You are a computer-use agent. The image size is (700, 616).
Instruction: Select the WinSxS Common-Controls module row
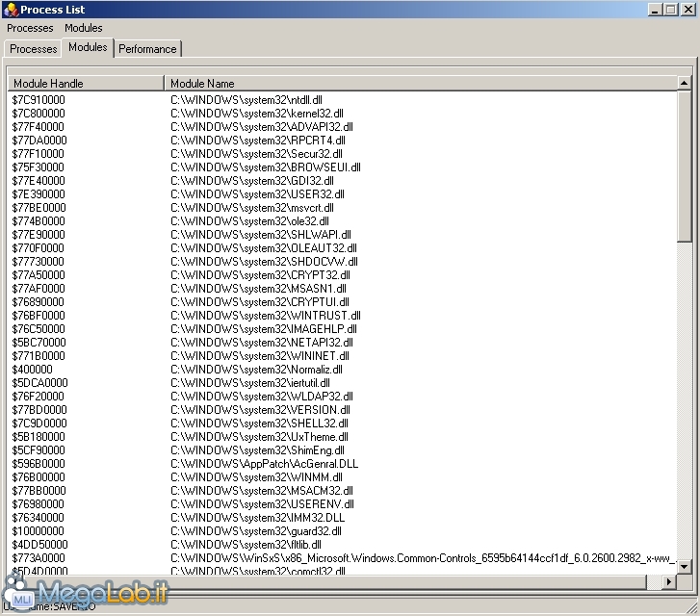(343, 558)
